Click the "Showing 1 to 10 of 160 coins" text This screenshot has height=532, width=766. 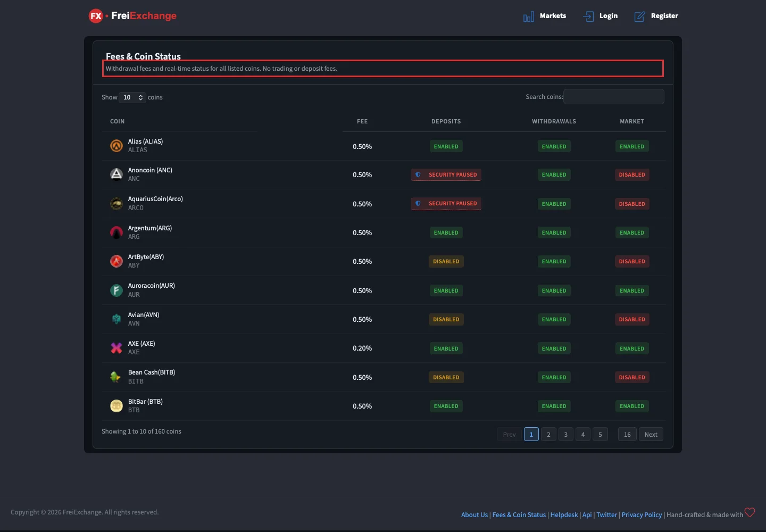141,431
